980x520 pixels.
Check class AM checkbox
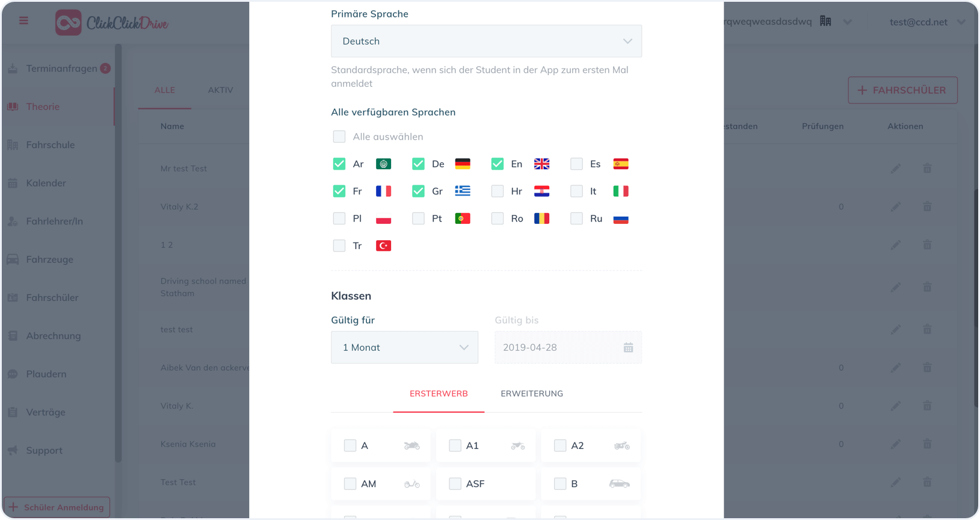[x=350, y=484]
